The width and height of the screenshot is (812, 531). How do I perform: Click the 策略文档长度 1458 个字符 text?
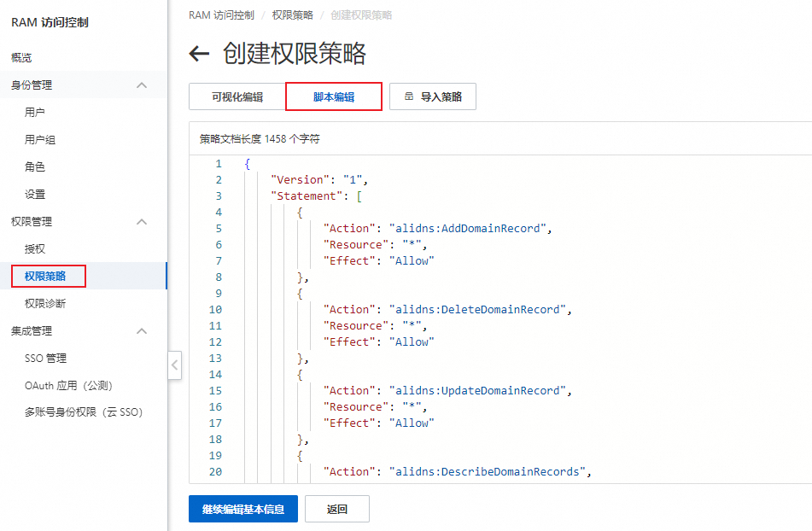260,138
